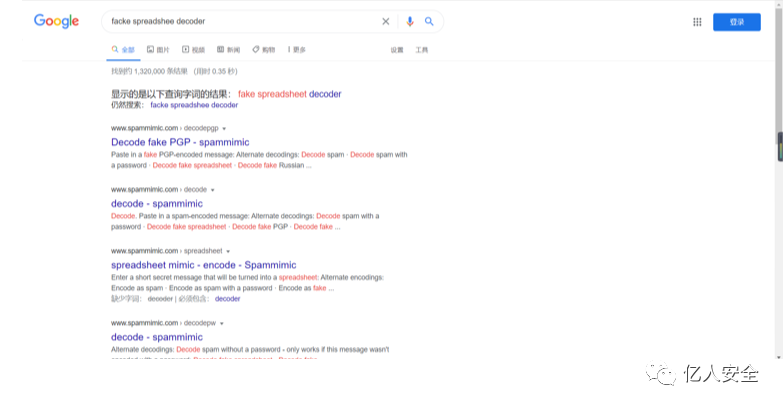Open 'decode - spammimic' result under decodepw URL
784x408 pixels.
tap(156, 337)
